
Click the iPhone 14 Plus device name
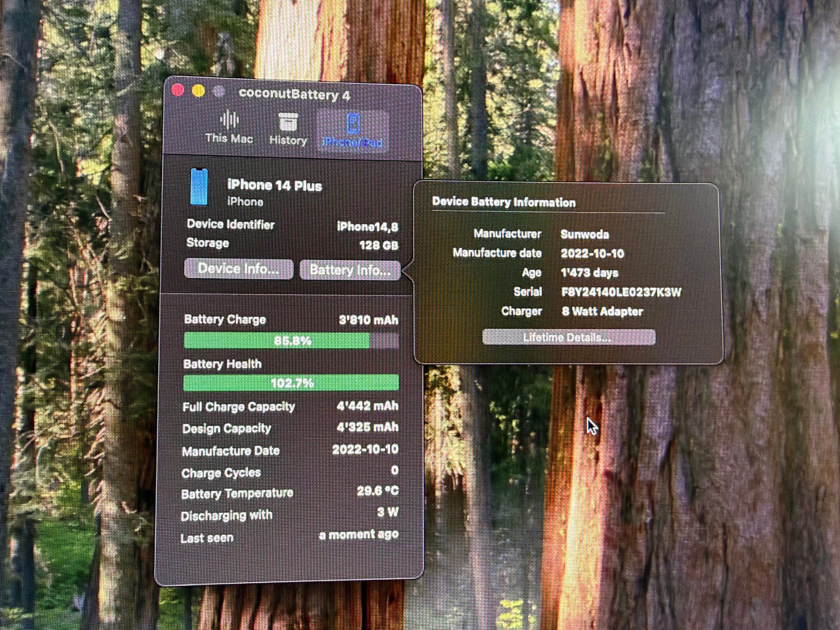pyautogui.click(x=274, y=186)
